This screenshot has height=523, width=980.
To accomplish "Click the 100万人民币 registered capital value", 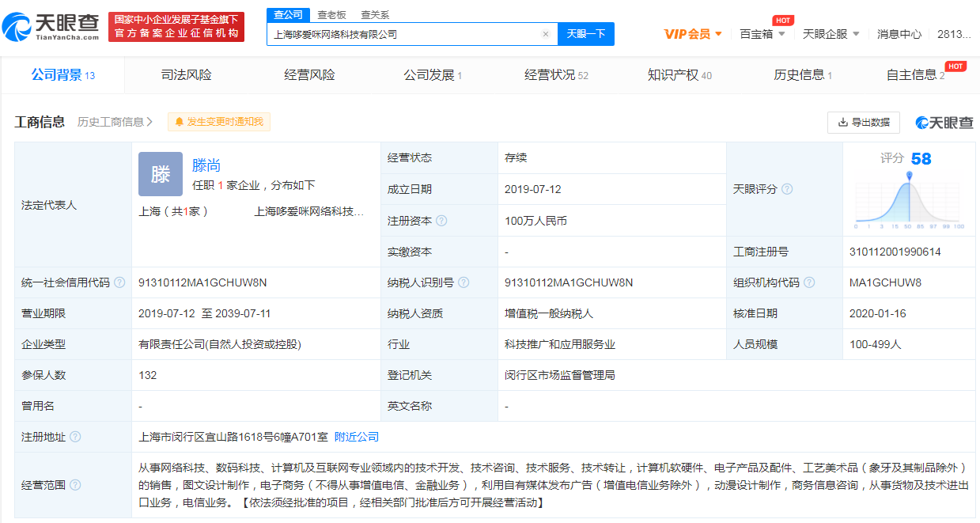I will point(535,221).
